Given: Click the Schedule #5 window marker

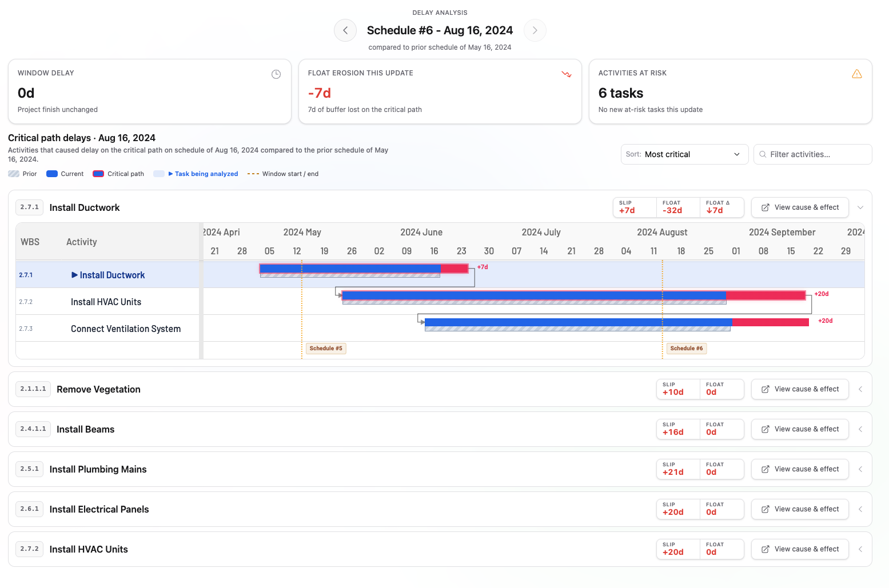Looking at the screenshot, I should (326, 349).
